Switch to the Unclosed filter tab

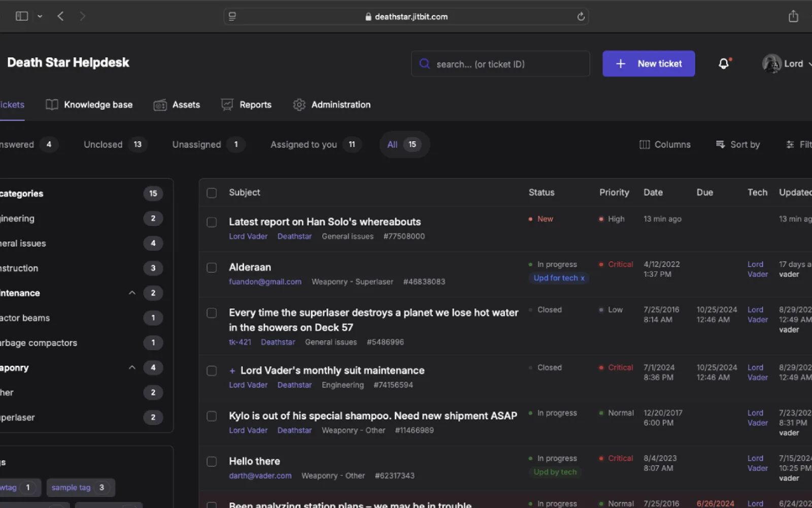(x=115, y=145)
